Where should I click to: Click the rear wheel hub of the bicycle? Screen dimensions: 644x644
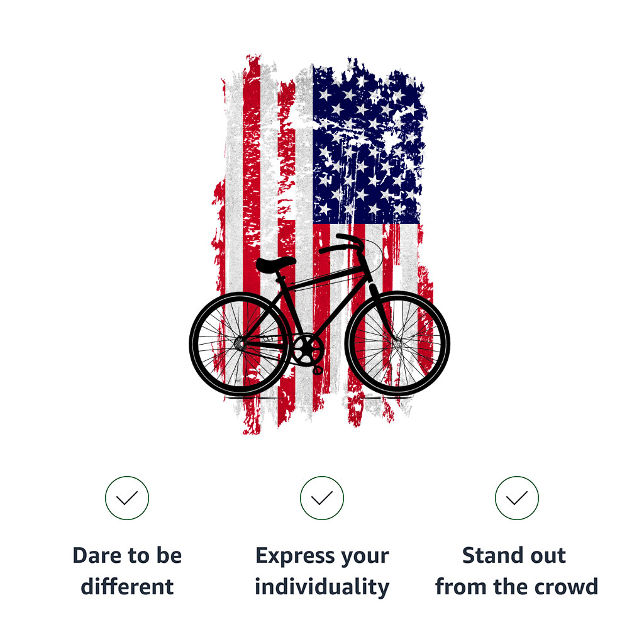[240, 343]
